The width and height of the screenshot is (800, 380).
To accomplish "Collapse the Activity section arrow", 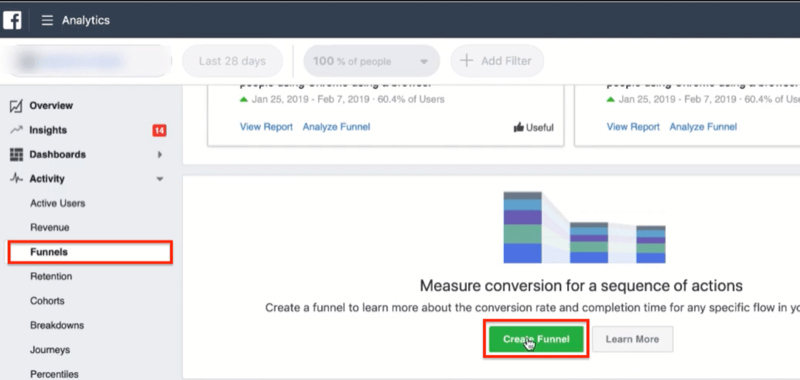I will pos(160,179).
